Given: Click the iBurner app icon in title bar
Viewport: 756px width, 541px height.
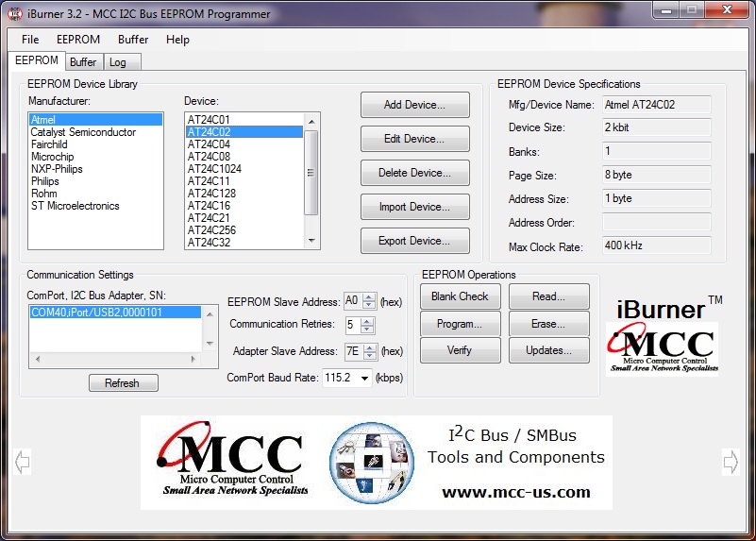Looking at the screenshot, I should click(x=15, y=13).
